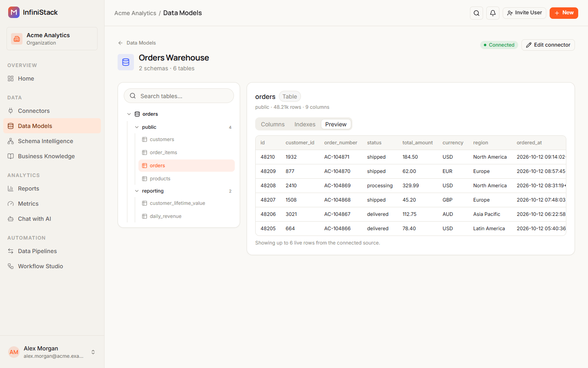Open the notifications bell icon
The height and width of the screenshot is (368, 588).
pyautogui.click(x=493, y=13)
